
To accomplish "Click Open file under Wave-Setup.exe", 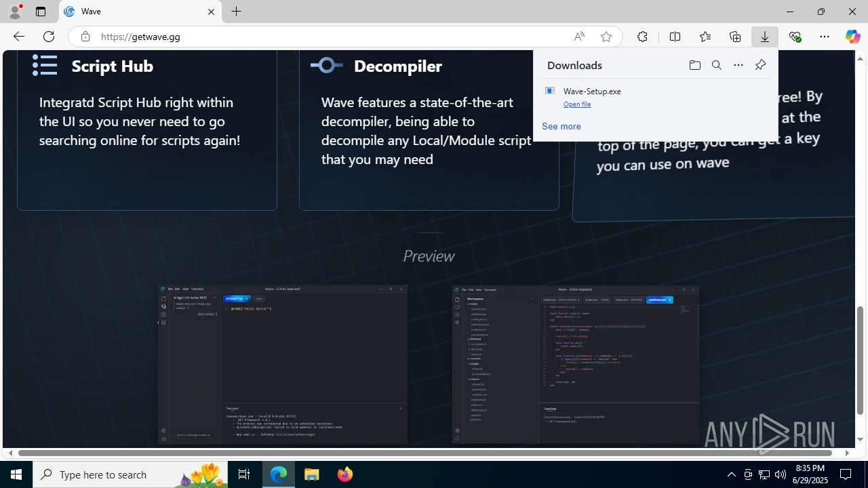I will 577,104.
